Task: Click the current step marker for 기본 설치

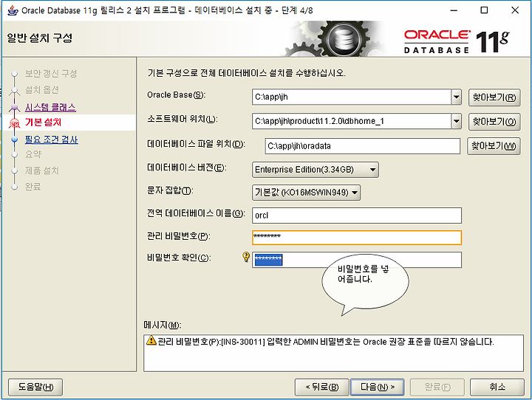Action: [14, 123]
